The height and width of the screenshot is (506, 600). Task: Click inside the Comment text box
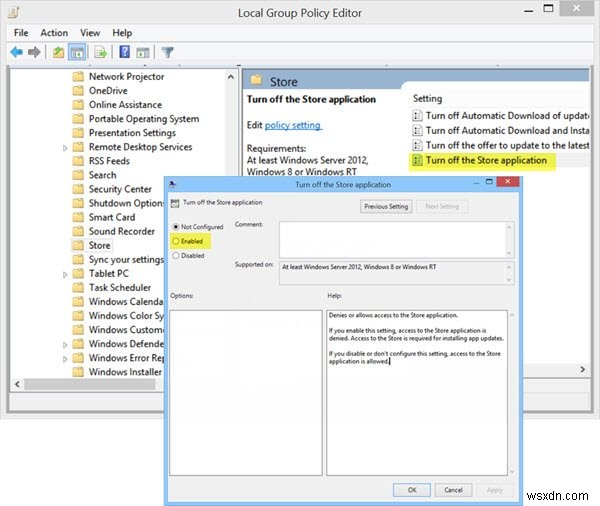[x=392, y=240]
